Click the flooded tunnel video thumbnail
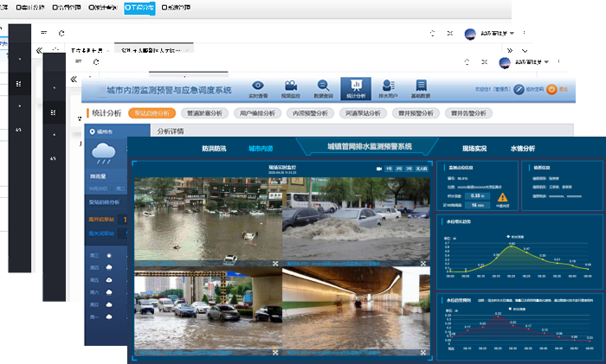 356,311
